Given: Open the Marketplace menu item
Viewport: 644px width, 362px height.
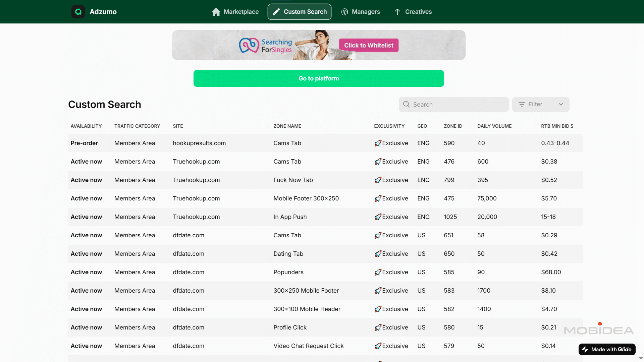Looking at the screenshot, I should [x=241, y=12].
